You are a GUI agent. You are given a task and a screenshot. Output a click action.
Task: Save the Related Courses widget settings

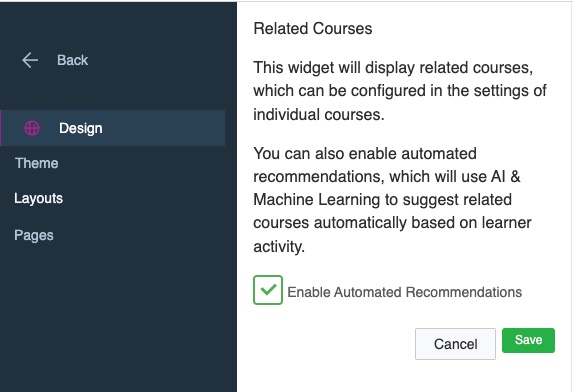click(528, 340)
